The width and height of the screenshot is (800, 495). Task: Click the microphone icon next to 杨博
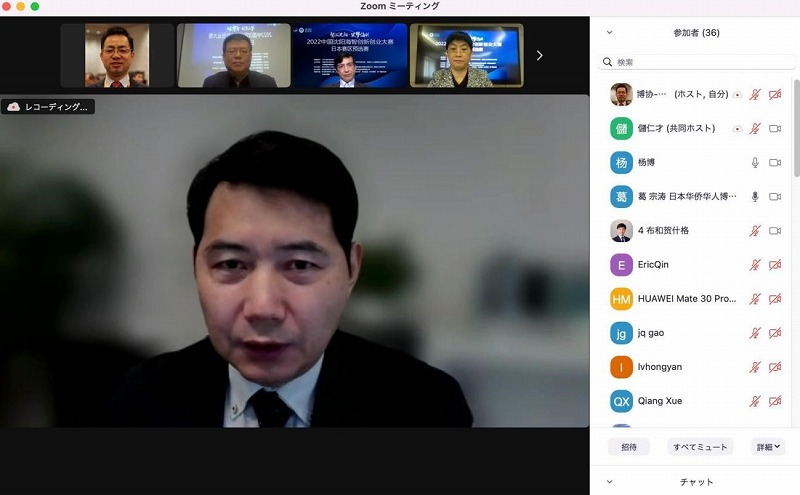(x=755, y=163)
